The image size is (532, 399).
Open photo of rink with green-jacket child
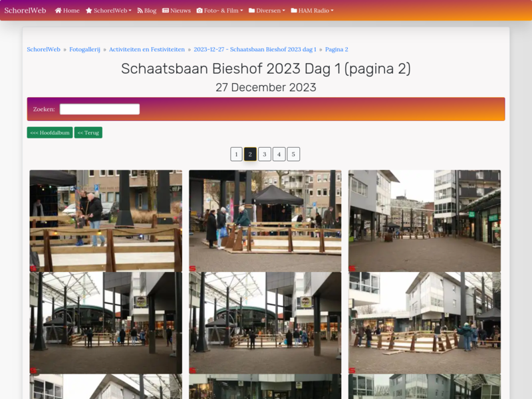click(424, 323)
